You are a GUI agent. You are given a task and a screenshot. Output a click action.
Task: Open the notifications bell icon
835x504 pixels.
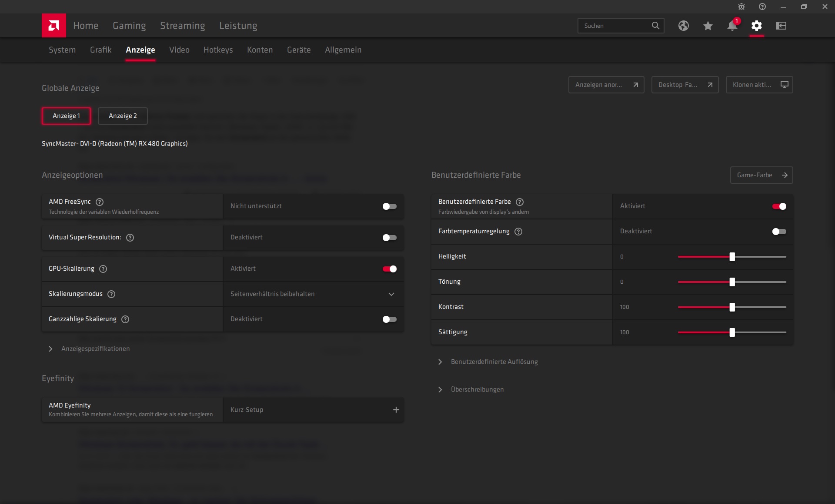[732, 26]
